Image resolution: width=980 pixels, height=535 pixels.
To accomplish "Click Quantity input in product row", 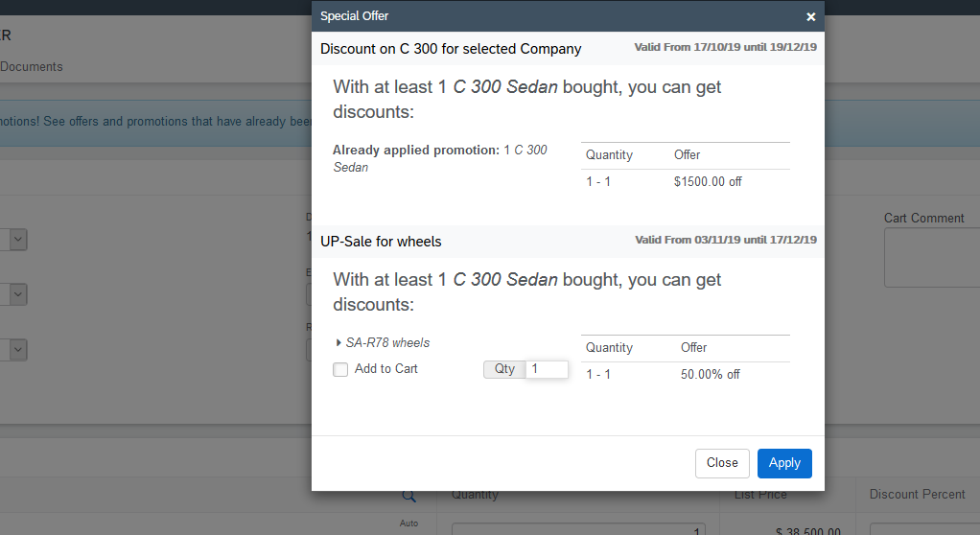I will [578, 529].
